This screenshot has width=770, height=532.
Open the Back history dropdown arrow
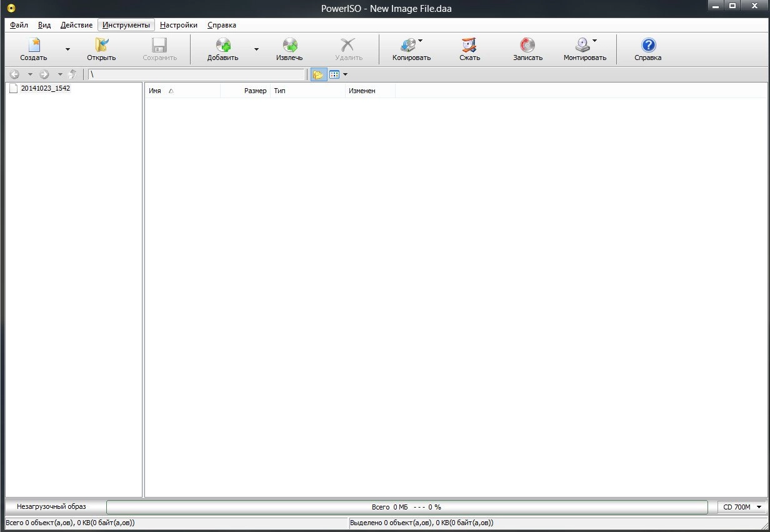[x=29, y=74]
